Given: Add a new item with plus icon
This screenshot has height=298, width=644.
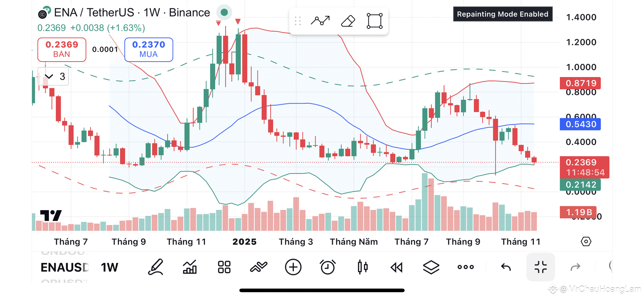Looking at the screenshot, I should pyautogui.click(x=293, y=267).
